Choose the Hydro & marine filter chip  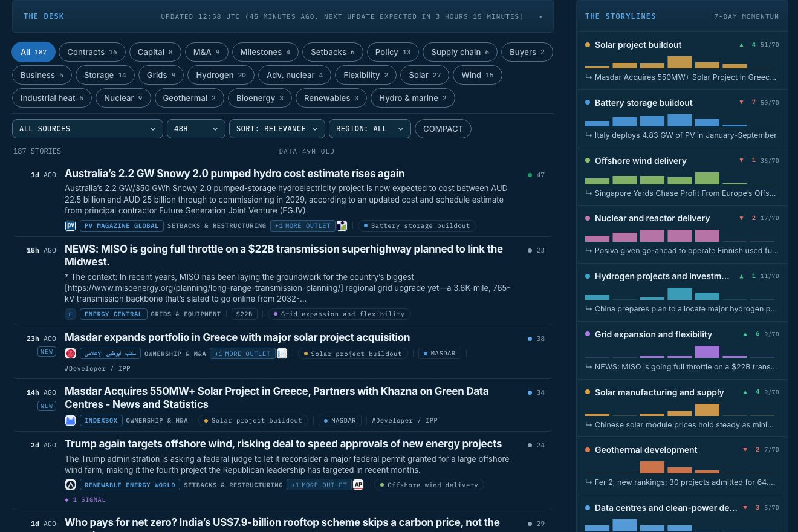pos(413,98)
